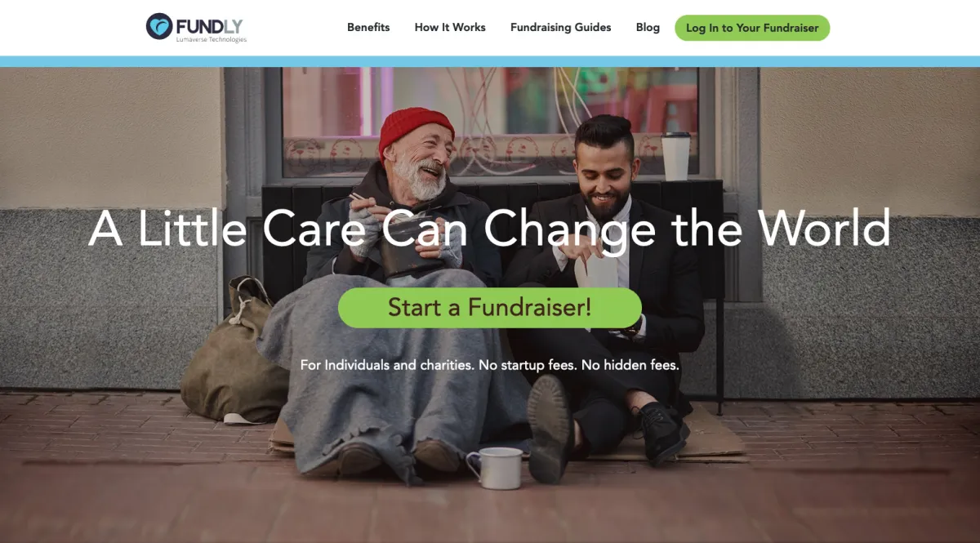Click the light blue stripe below header
This screenshot has width=980, height=543.
click(490, 61)
